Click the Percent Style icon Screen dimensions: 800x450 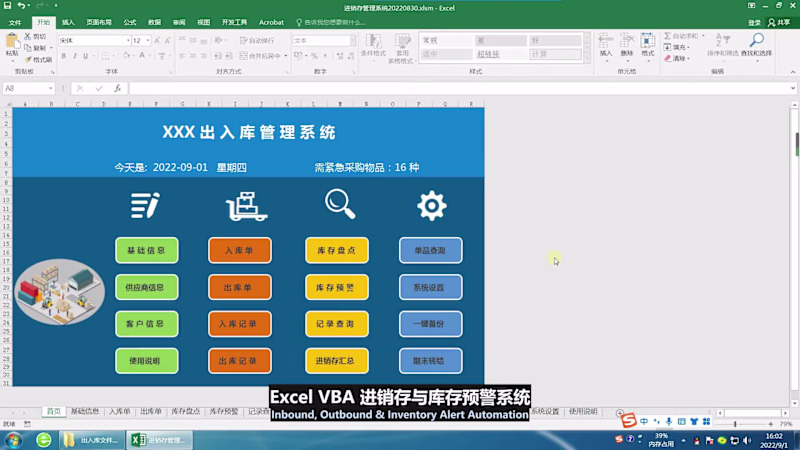tap(314, 56)
